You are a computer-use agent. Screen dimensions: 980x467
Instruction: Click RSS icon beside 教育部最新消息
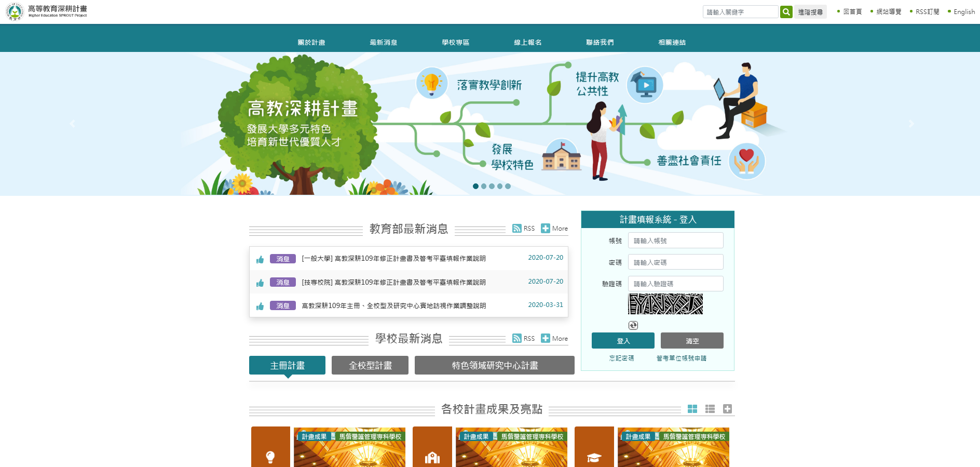tap(517, 229)
